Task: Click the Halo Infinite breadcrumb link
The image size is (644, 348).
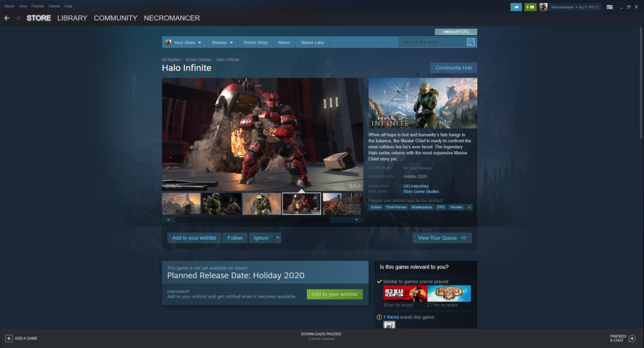Action: (228, 60)
